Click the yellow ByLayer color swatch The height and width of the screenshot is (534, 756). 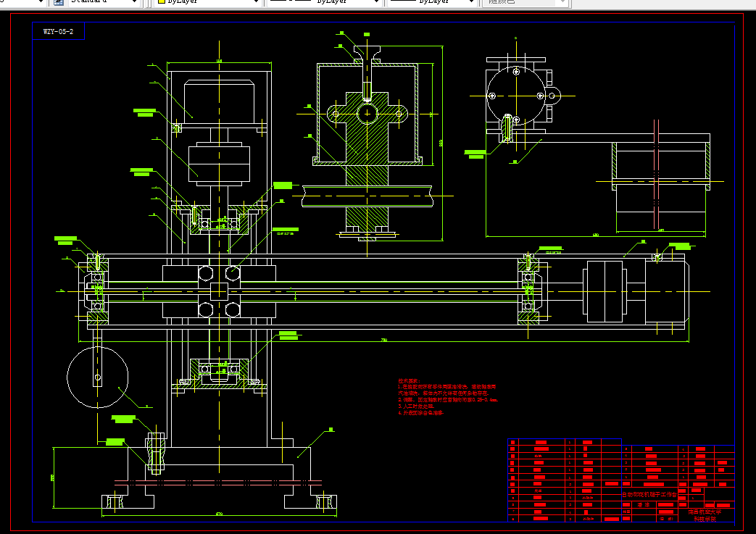point(162,2)
